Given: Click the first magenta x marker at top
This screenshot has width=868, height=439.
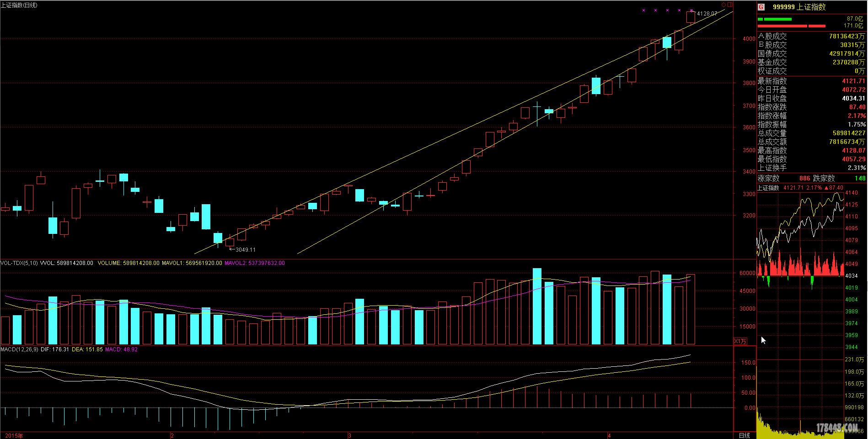Looking at the screenshot, I should [x=643, y=10].
